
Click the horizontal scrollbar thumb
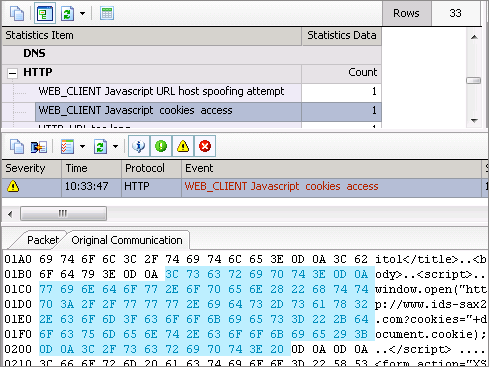tap(63, 214)
